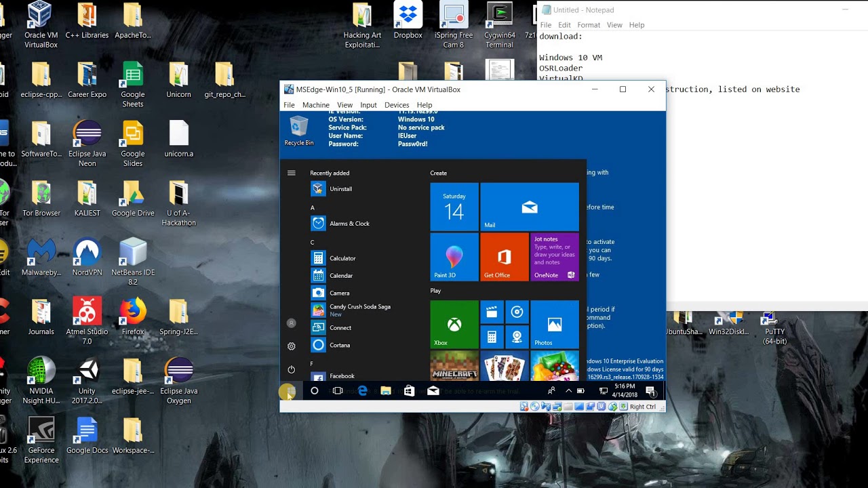868x488 pixels.
Task: Click the Power button in Start menu
Action: click(x=292, y=369)
